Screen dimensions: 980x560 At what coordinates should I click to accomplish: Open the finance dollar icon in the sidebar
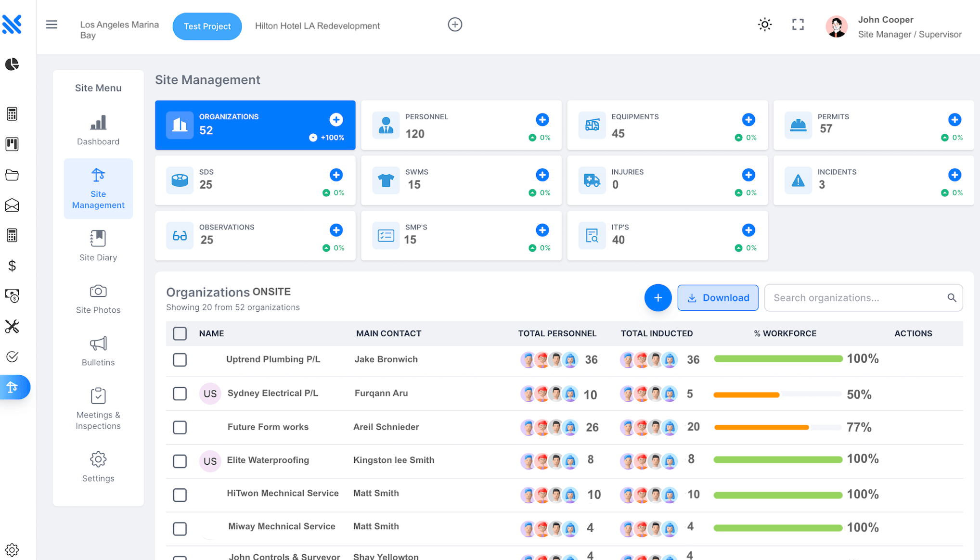tap(12, 265)
